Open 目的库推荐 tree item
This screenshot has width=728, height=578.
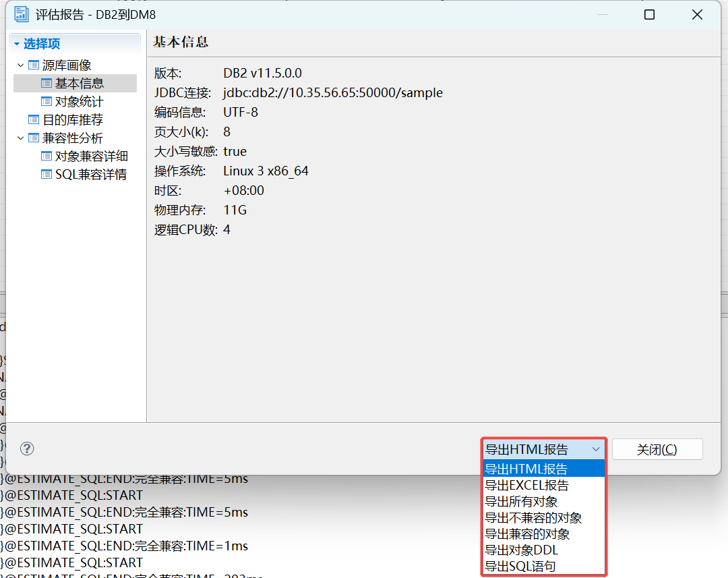click(x=73, y=120)
